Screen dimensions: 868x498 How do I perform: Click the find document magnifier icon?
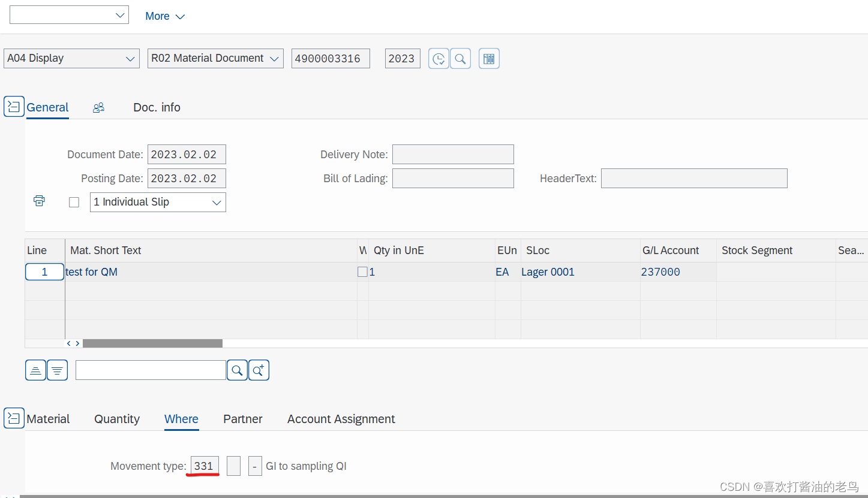(460, 59)
